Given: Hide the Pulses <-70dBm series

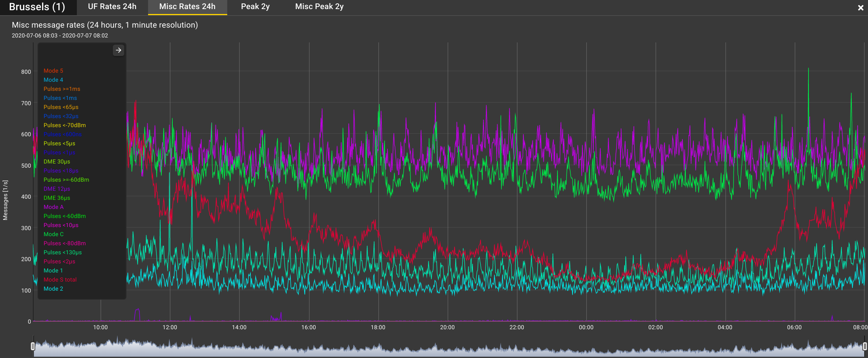Looking at the screenshot, I should click(64, 125).
